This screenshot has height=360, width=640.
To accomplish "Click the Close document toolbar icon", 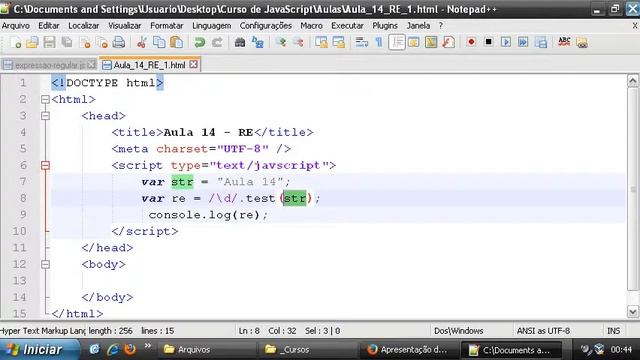I will pyautogui.click(x=84, y=42).
